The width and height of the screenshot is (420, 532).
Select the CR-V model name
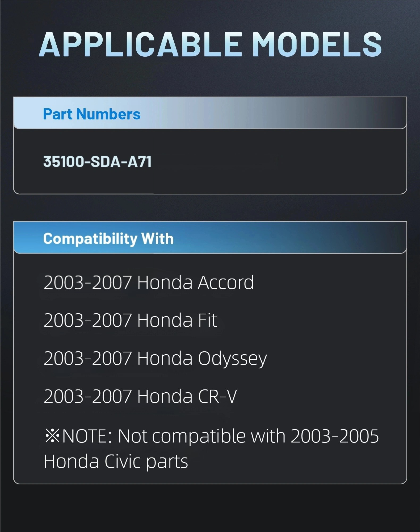coord(217,397)
